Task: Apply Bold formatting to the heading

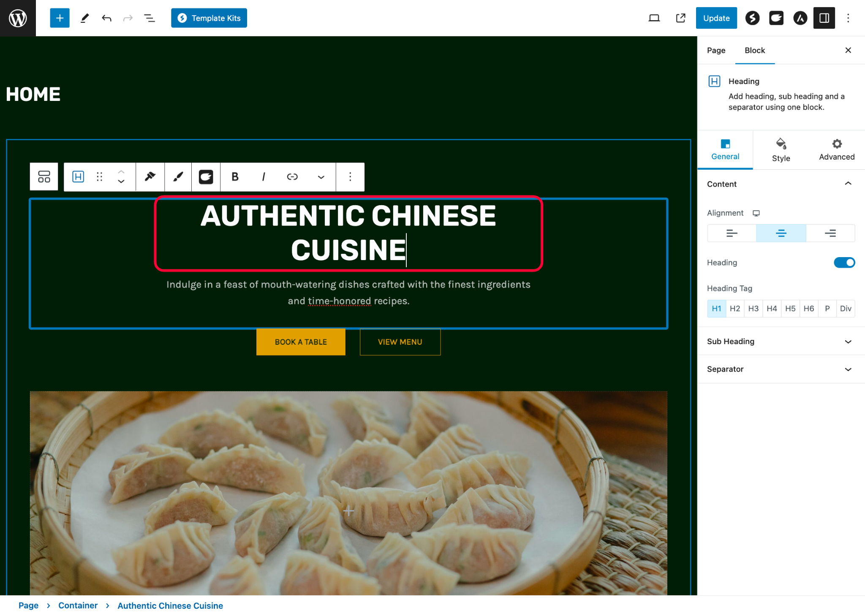Action: (x=235, y=176)
